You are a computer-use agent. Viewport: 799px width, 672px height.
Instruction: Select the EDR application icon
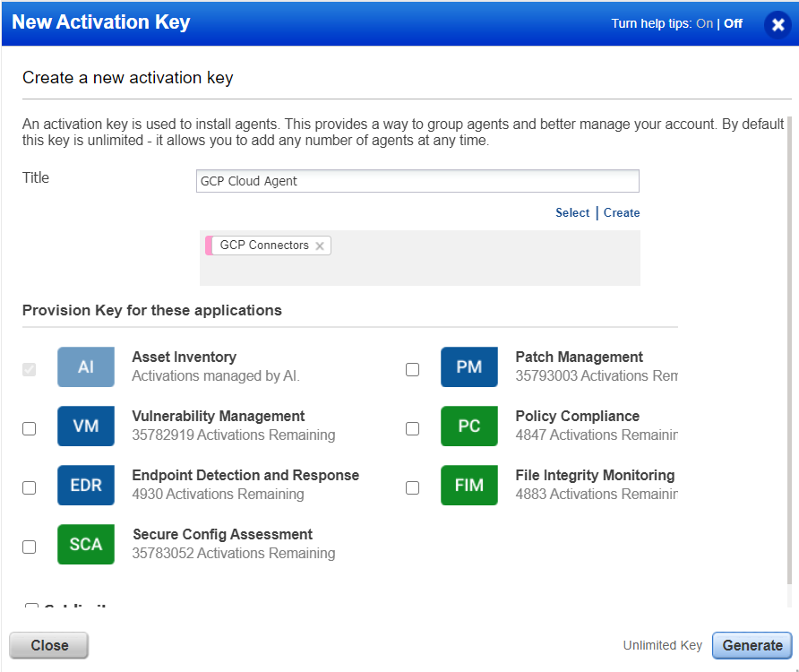tap(85, 485)
